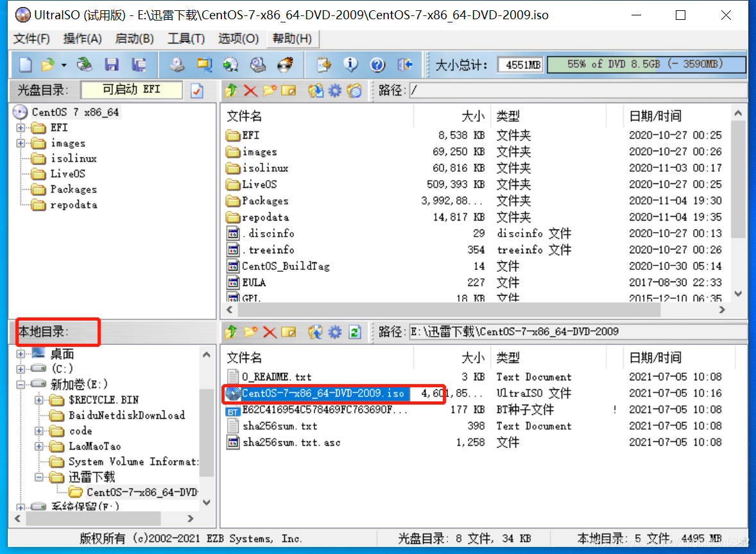Click the blue gear icon in disc panel
This screenshot has width=756, height=554.
point(334,90)
